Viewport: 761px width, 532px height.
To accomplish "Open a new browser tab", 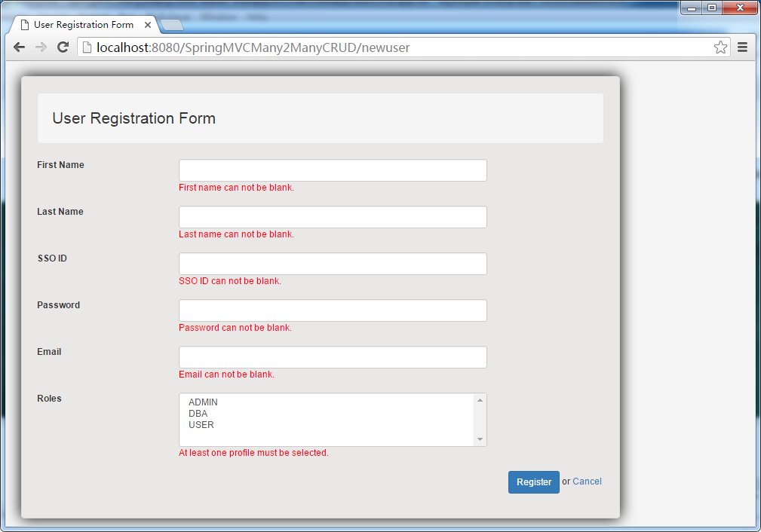I will point(171,25).
